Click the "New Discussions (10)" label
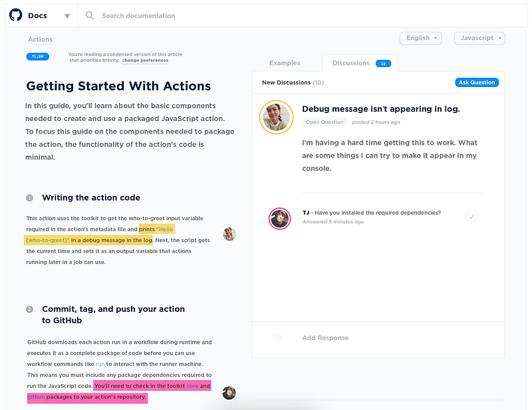Image resolution: width=532 pixels, height=410 pixels. (293, 82)
